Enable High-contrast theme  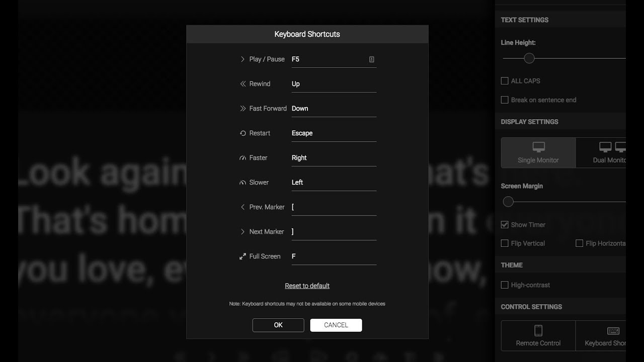point(505,285)
